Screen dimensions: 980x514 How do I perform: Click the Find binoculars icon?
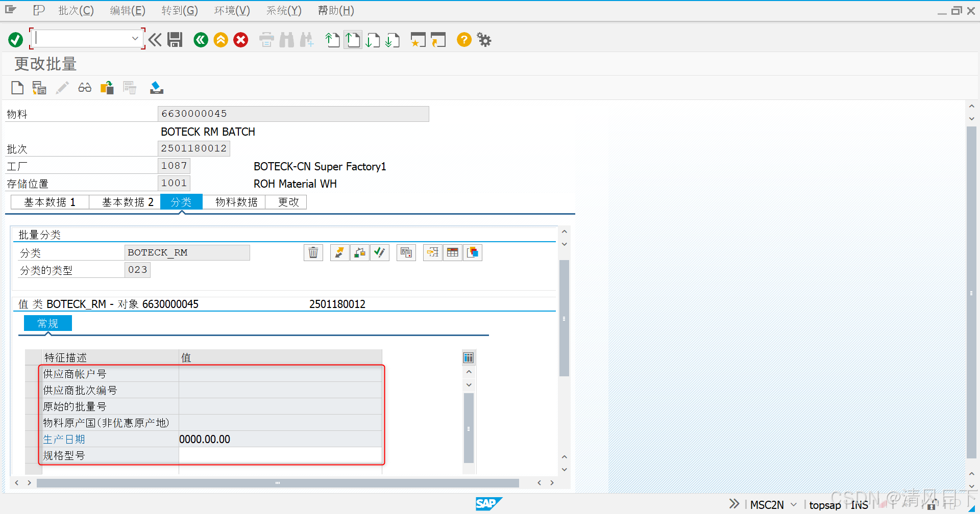(x=287, y=39)
